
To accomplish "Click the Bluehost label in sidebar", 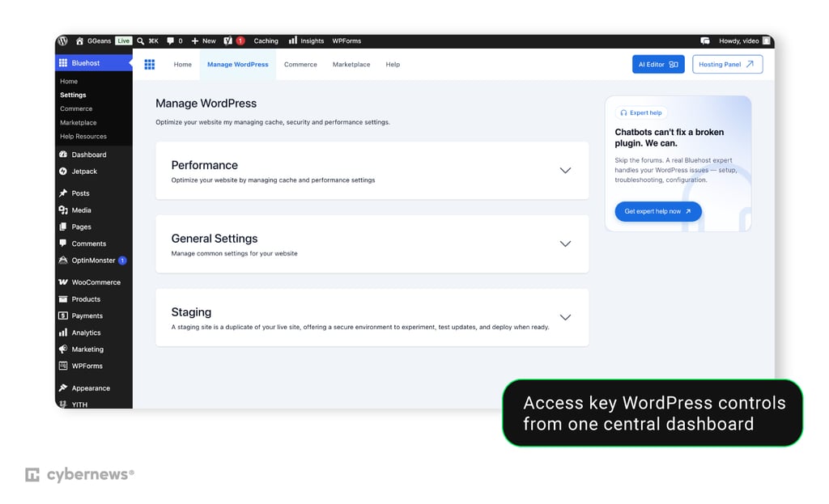I will pos(86,63).
